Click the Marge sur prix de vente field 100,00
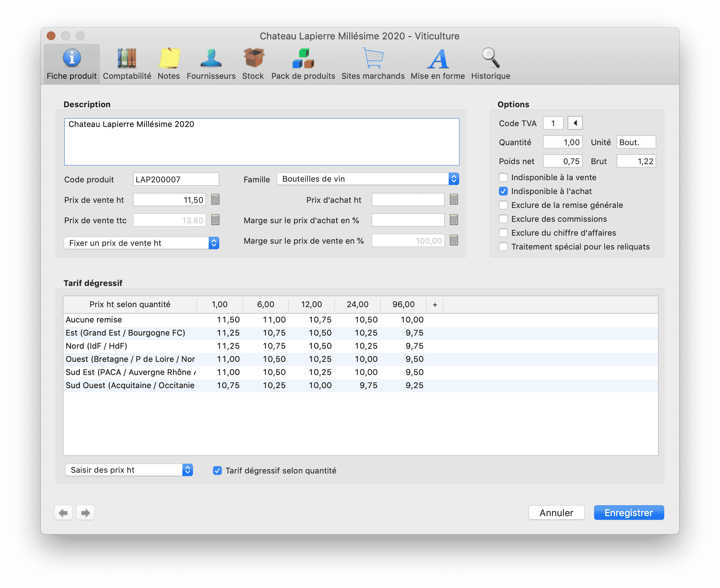The image size is (720, 588). [408, 240]
